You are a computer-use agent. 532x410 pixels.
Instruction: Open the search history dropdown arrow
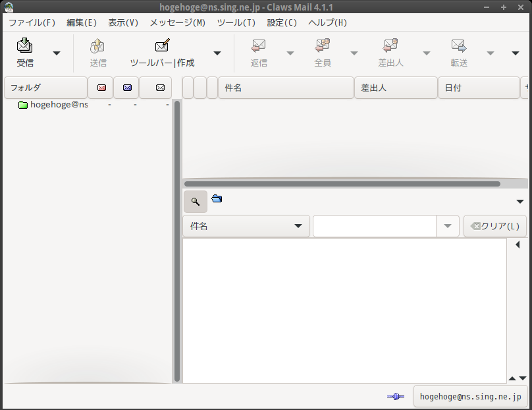point(448,226)
